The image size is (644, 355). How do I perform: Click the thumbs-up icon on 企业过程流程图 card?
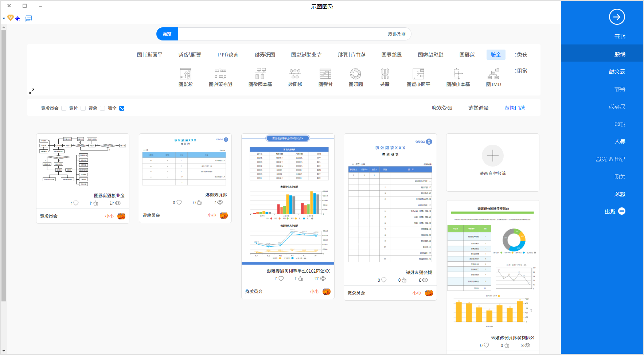tap(96, 203)
